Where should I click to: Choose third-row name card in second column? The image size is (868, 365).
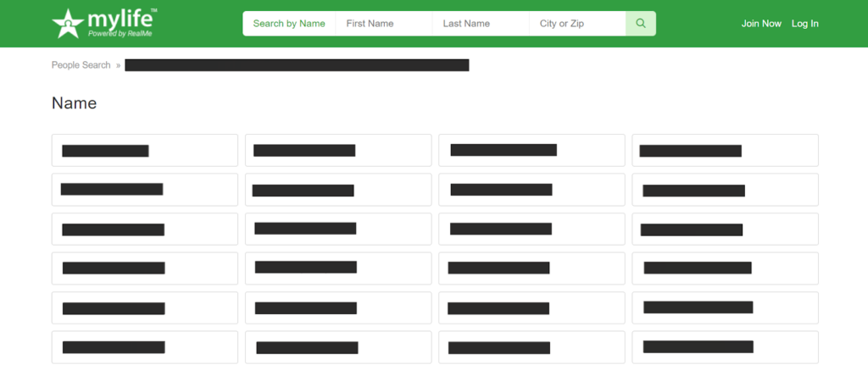(337, 229)
